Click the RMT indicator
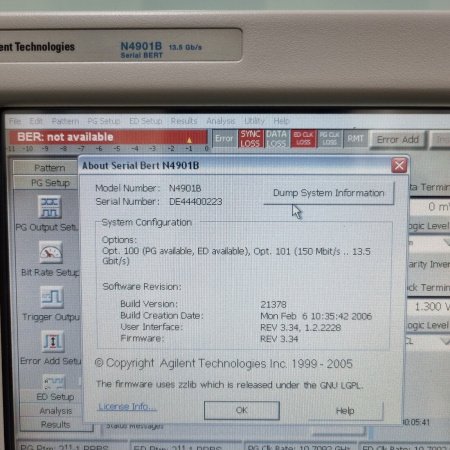Image resolution: width=450 pixels, height=450 pixels. click(x=355, y=138)
